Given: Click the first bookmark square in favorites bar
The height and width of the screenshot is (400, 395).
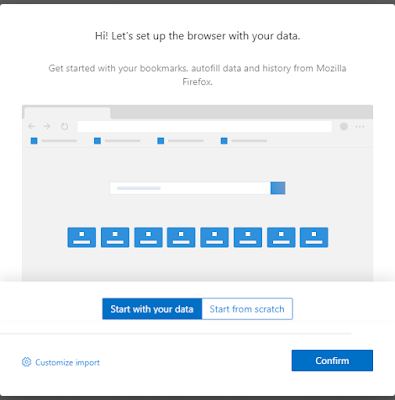Looking at the screenshot, I should pos(34,141).
